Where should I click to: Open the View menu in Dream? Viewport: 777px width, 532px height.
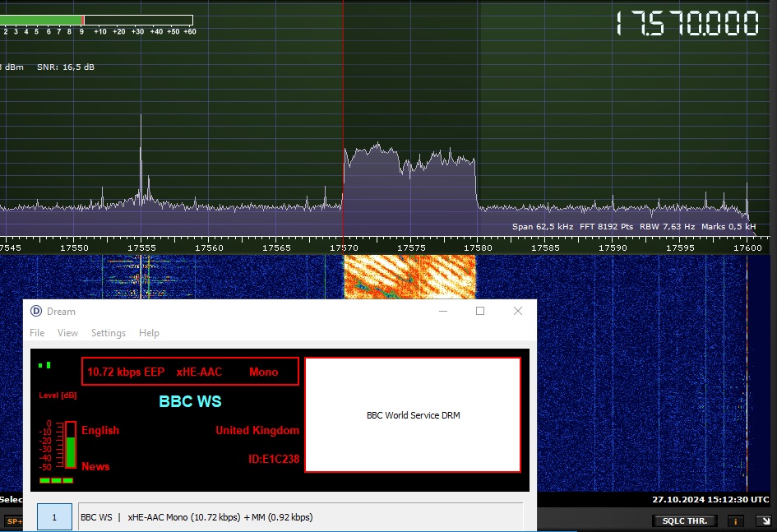click(67, 333)
